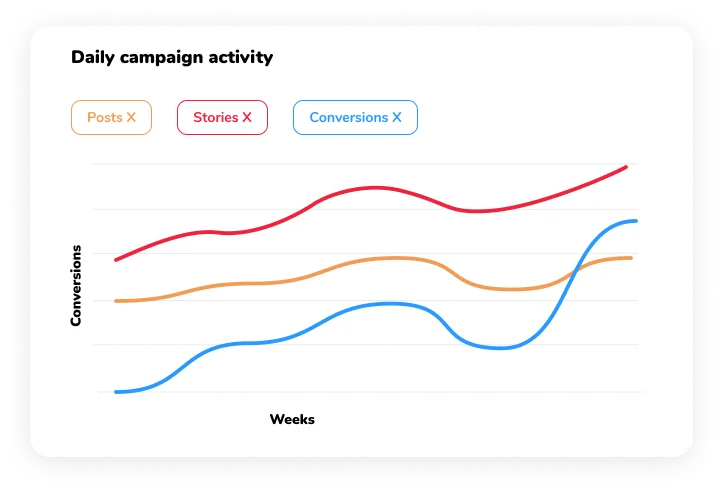Click the left start of the blue line
The height and width of the screenshot is (491, 723).
116,392
